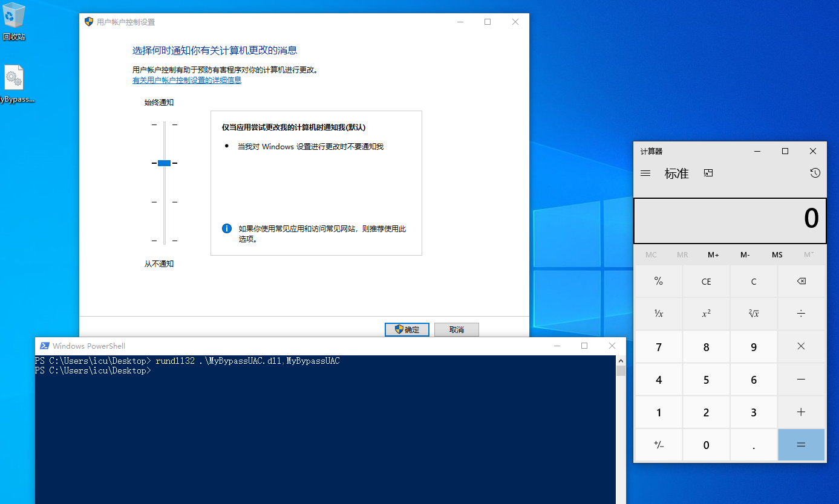The width and height of the screenshot is (839, 504).
Task: Click the info icon in UAC description
Action: pyautogui.click(x=227, y=228)
